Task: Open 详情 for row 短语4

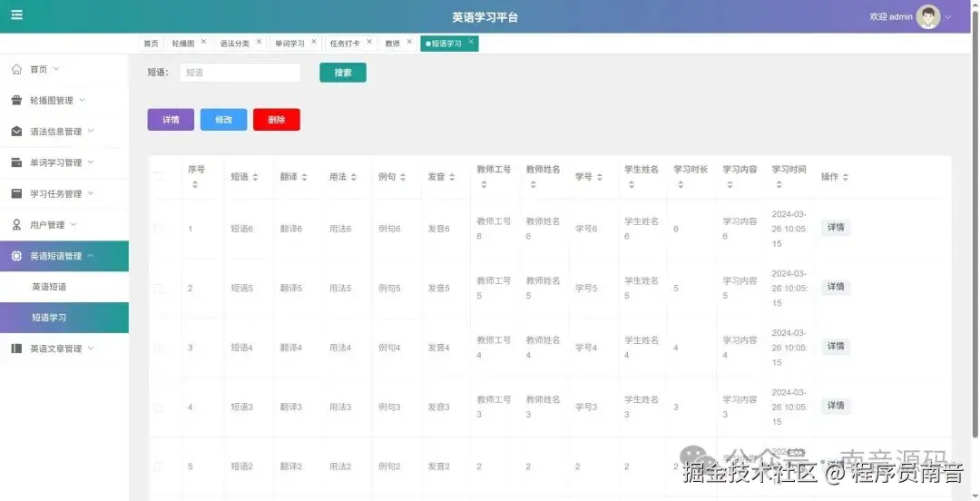Action: coord(836,347)
